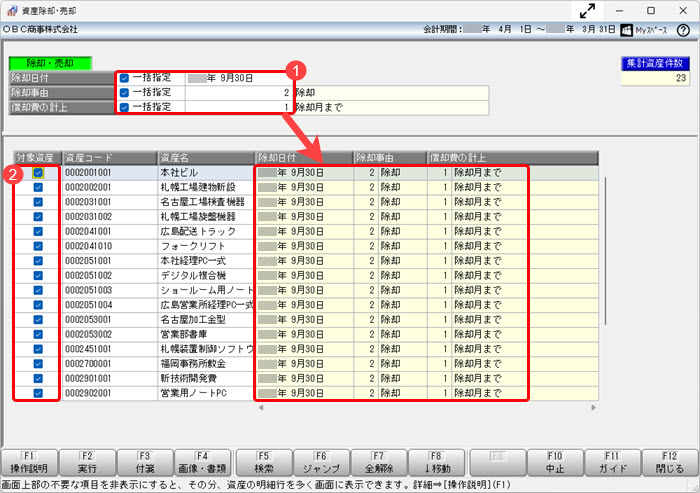Screen dimensions: 700x493
Task: Deselect フォークリフト asset checkbox
Action: tap(38, 246)
